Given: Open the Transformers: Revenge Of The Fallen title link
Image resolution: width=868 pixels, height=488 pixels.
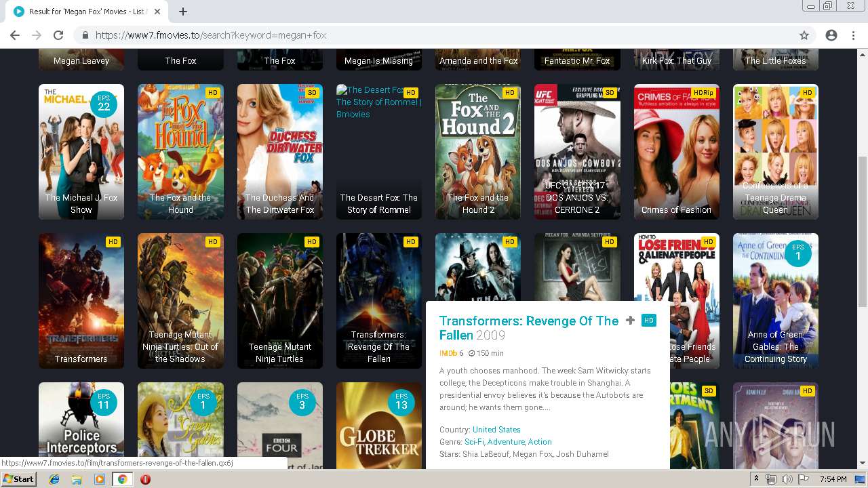Looking at the screenshot, I should point(529,327).
